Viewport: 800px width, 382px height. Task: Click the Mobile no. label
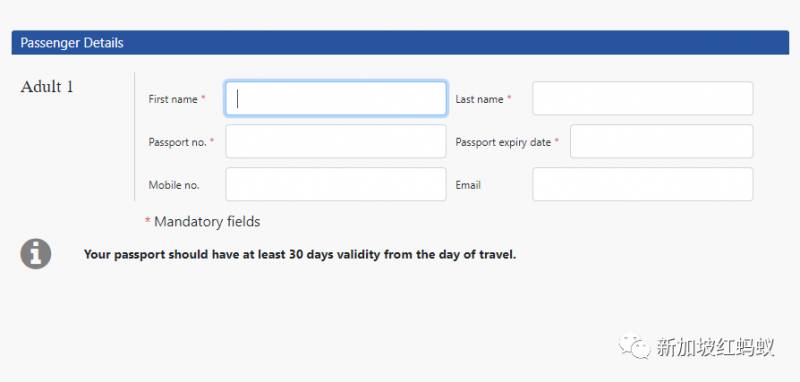[174, 185]
